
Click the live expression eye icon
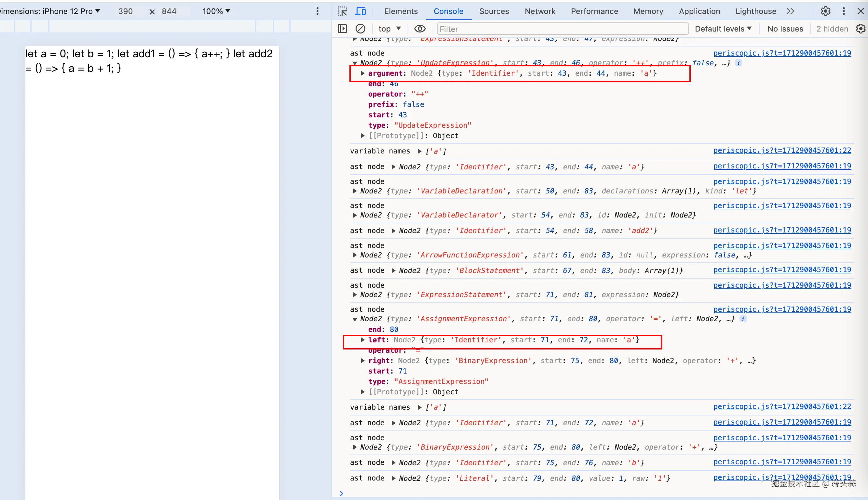[x=420, y=29]
